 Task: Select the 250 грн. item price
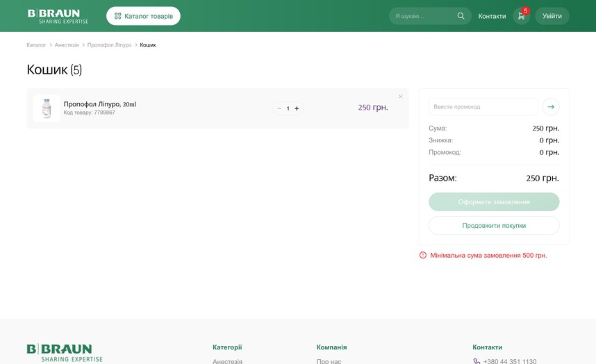click(373, 108)
